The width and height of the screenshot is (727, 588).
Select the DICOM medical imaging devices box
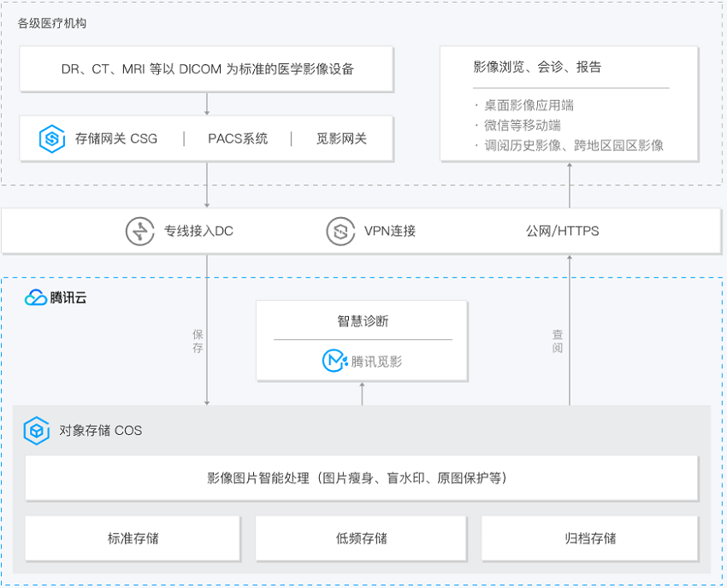(x=207, y=69)
